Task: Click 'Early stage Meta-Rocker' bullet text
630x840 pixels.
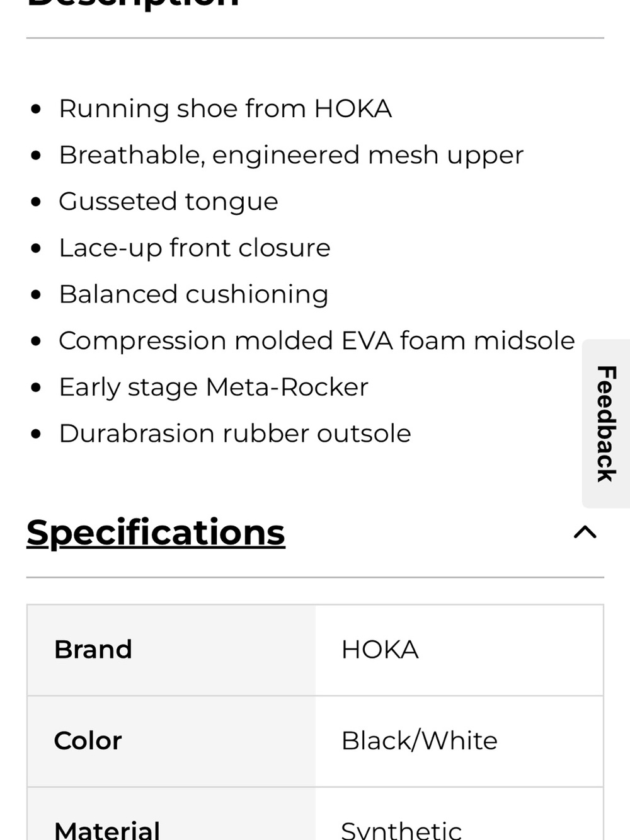Action: (214, 387)
